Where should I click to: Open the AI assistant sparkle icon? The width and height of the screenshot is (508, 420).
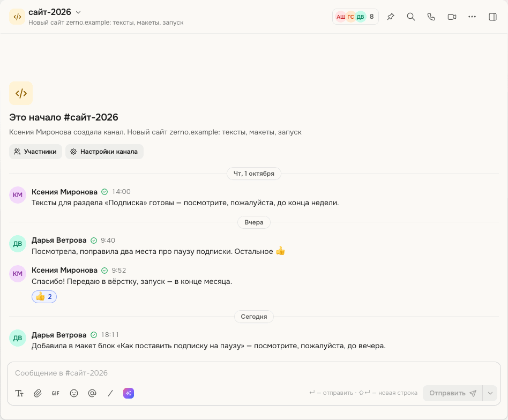coord(129,393)
